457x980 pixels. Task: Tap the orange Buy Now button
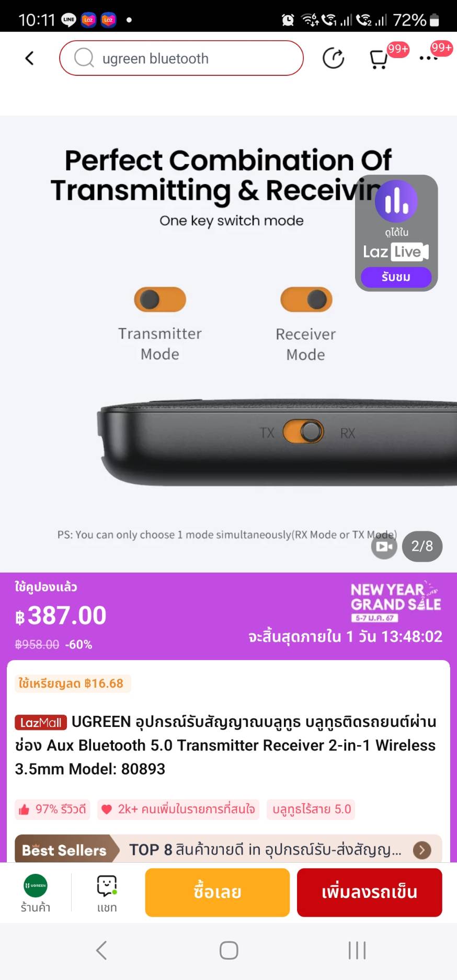(x=218, y=893)
